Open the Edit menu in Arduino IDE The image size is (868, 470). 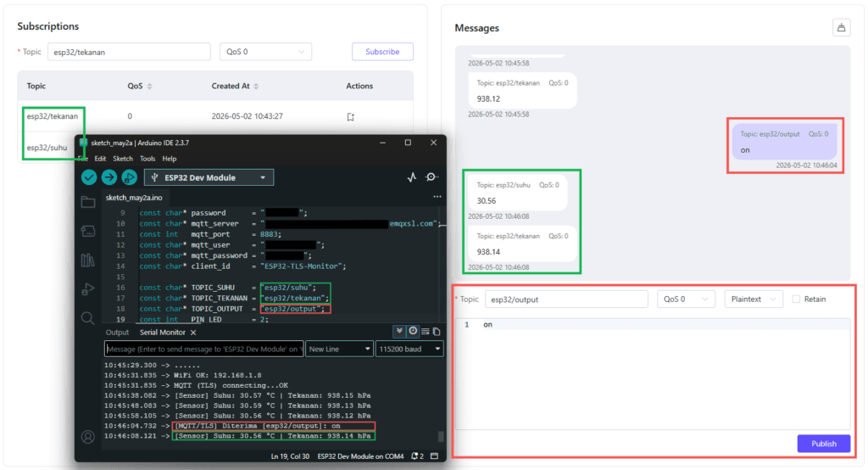point(100,159)
